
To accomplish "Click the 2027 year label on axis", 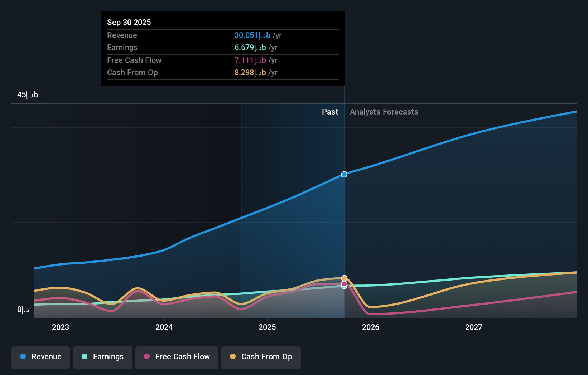I will pos(474,327).
